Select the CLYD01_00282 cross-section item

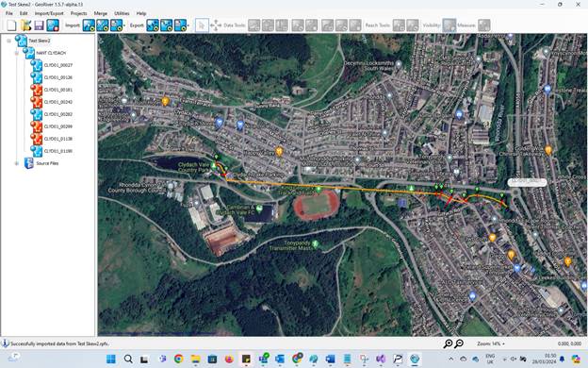[58, 114]
